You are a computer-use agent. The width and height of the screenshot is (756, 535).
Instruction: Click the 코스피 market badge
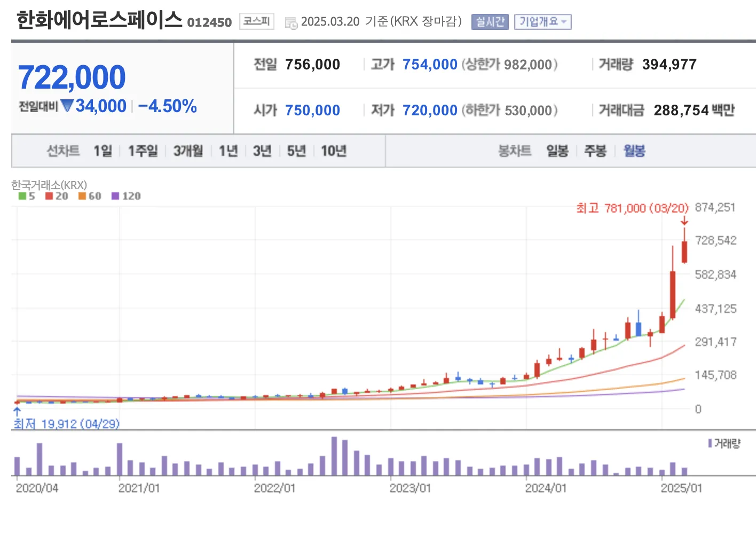[256, 21]
